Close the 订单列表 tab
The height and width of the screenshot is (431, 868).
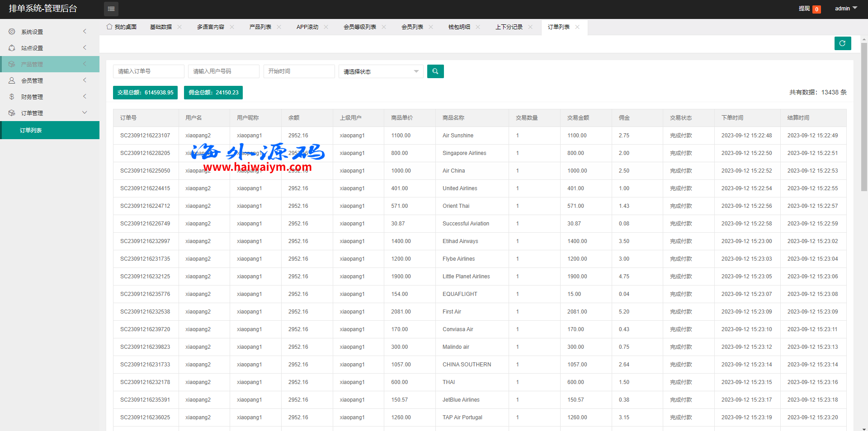pyautogui.click(x=577, y=27)
